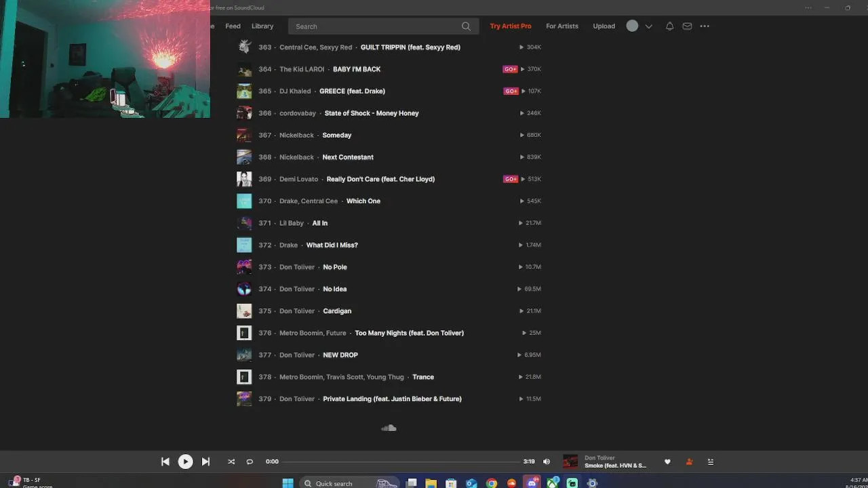Open Xbox app from taskbar

click(x=553, y=483)
